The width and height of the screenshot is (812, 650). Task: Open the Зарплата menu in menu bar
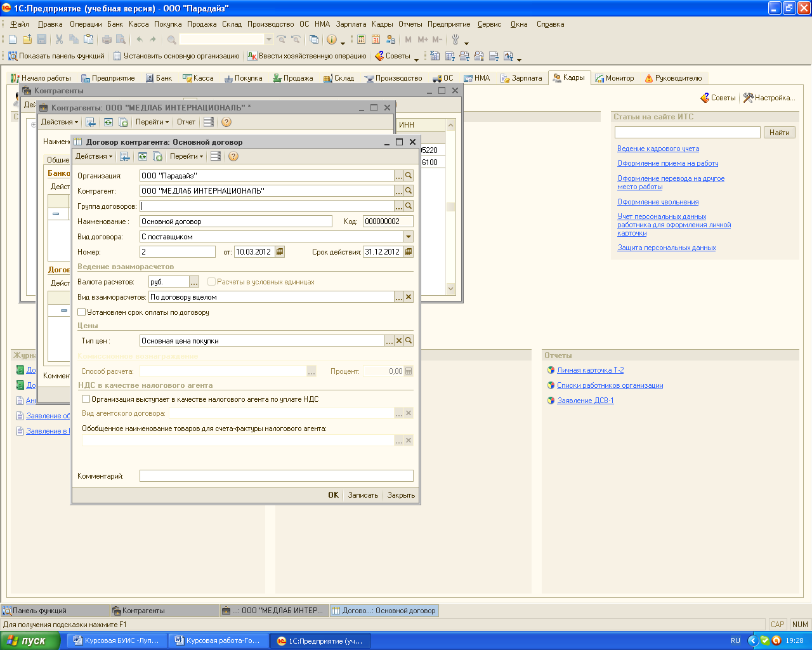[x=351, y=24]
